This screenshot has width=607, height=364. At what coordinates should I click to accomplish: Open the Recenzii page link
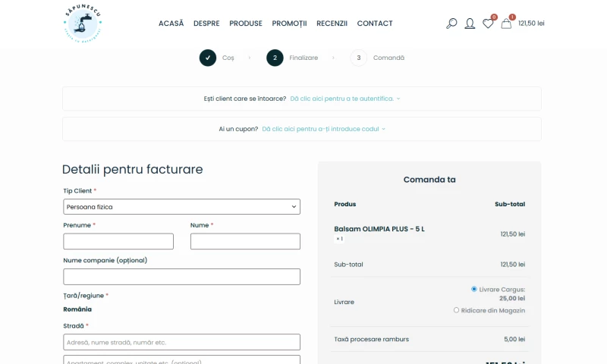coord(332,24)
